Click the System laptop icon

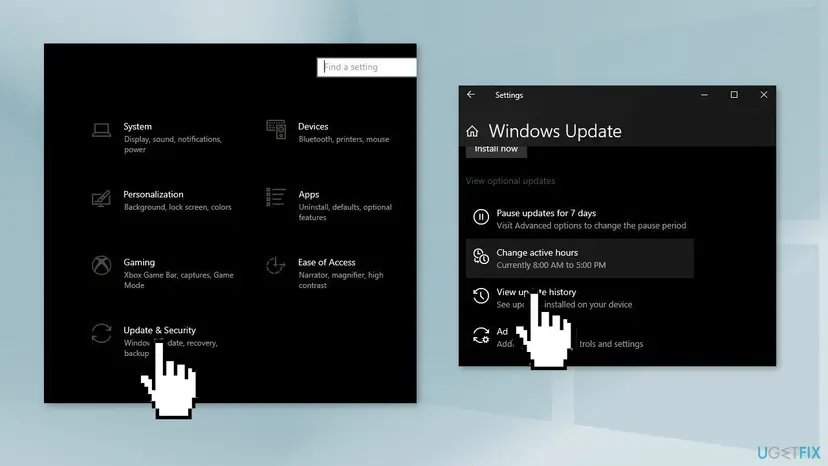[x=101, y=130]
